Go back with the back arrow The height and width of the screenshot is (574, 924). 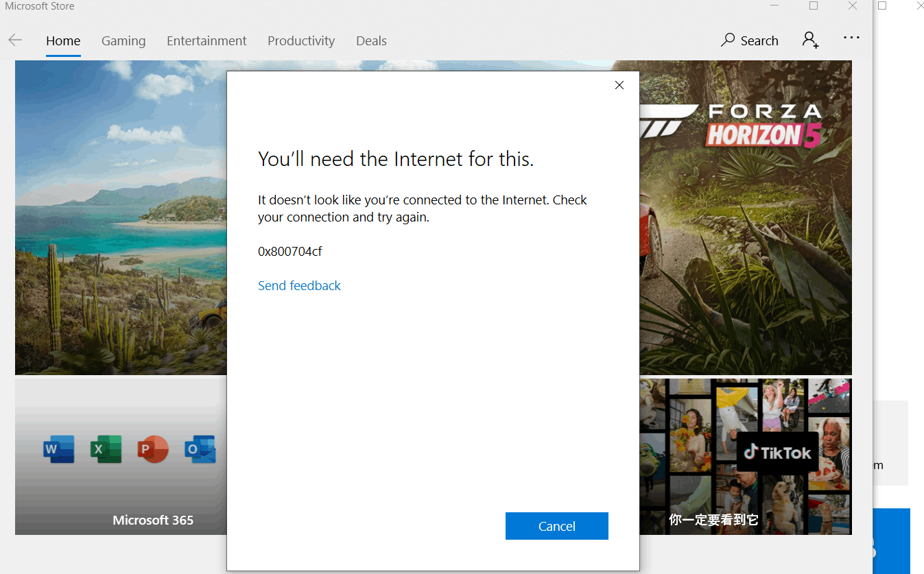coord(15,40)
